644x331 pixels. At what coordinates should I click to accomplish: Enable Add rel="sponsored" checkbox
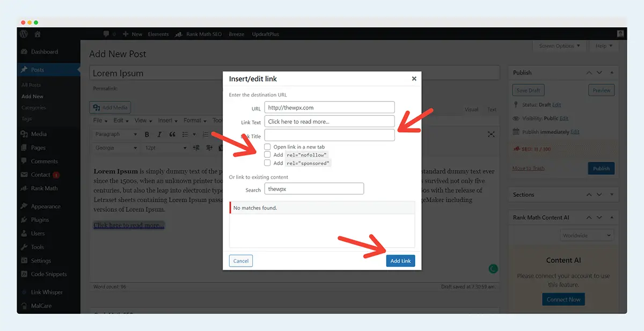267,163
